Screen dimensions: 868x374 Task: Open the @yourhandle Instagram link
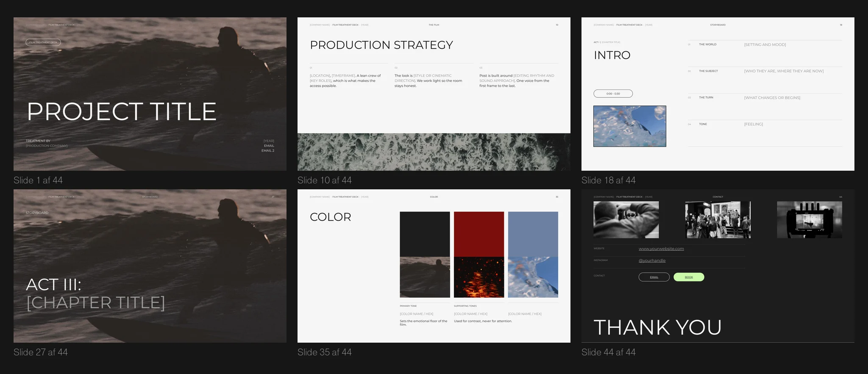click(652, 260)
